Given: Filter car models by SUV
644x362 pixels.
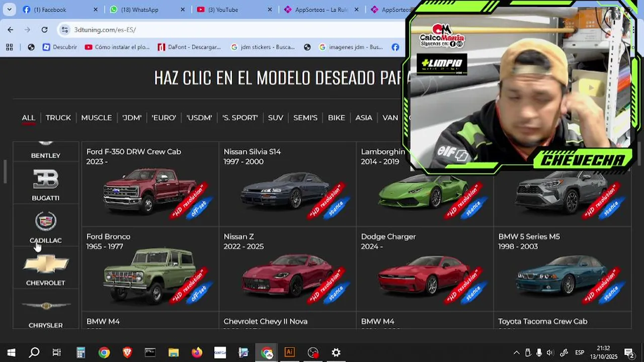Looking at the screenshot, I should click(x=276, y=118).
